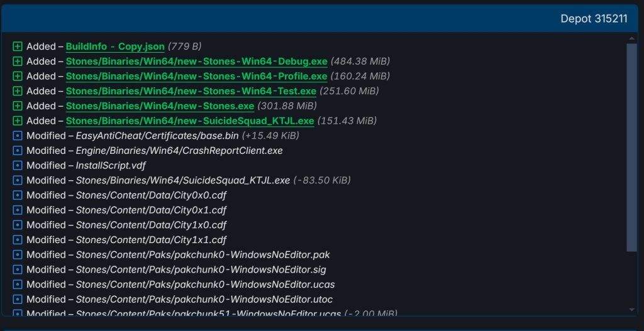Screen dimensions: 644x331
Task: Click the scrollbar up arrow in file list
Action: [x=632, y=39]
